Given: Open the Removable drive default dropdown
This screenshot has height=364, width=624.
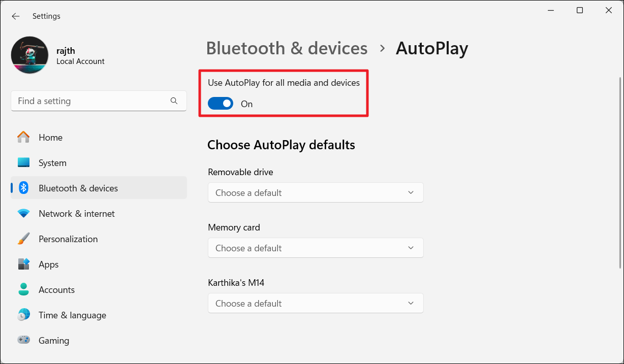Looking at the screenshot, I should click(x=316, y=193).
